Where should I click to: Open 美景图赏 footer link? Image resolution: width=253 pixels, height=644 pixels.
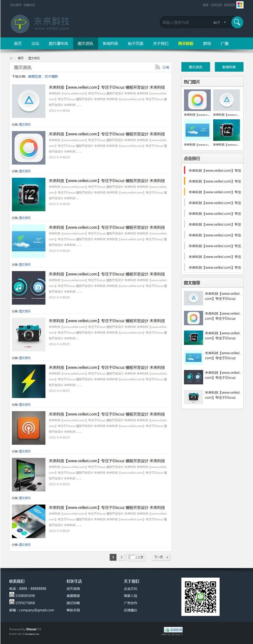pyautogui.click(x=73, y=596)
